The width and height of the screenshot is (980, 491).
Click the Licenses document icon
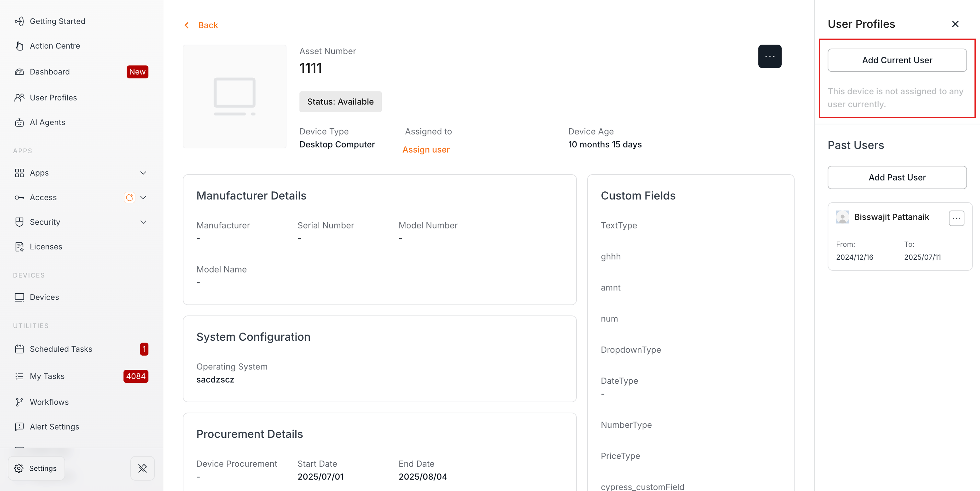pos(19,246)
